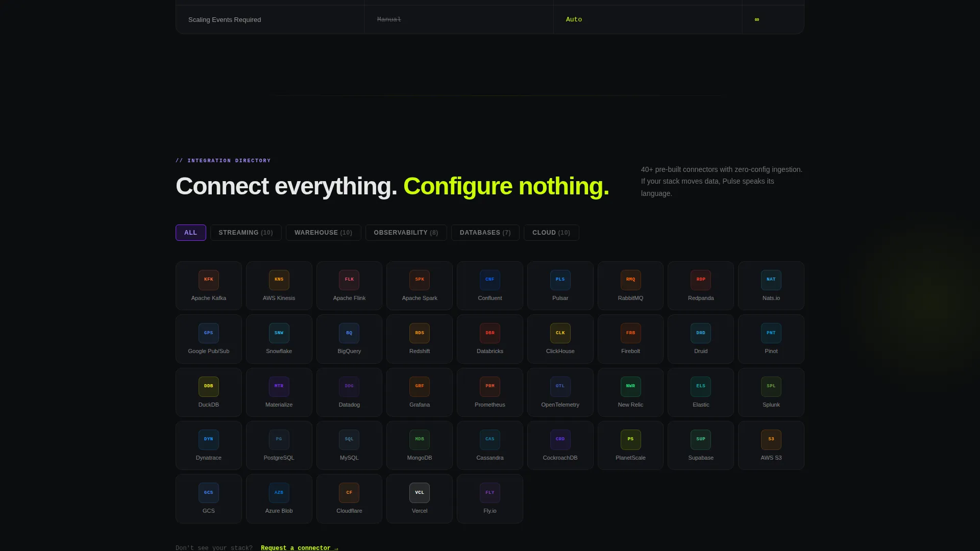This screenshot has height=551, width=980.
Task: Click the INTEGRATION DIRECTORY section label
Action: (223, 161)
